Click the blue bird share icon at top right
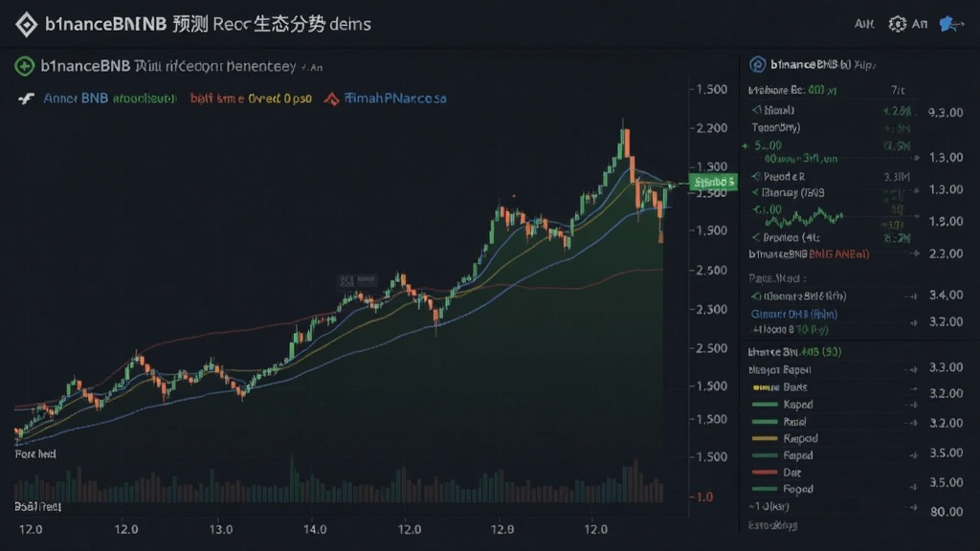Screen dimensions: 980x551 [951, 24]
